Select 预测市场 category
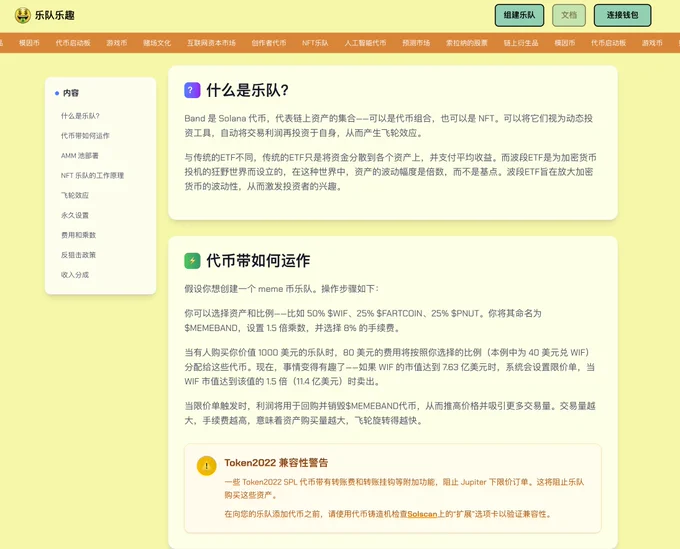This screenshot has height=549, width=680. point(416,43)
